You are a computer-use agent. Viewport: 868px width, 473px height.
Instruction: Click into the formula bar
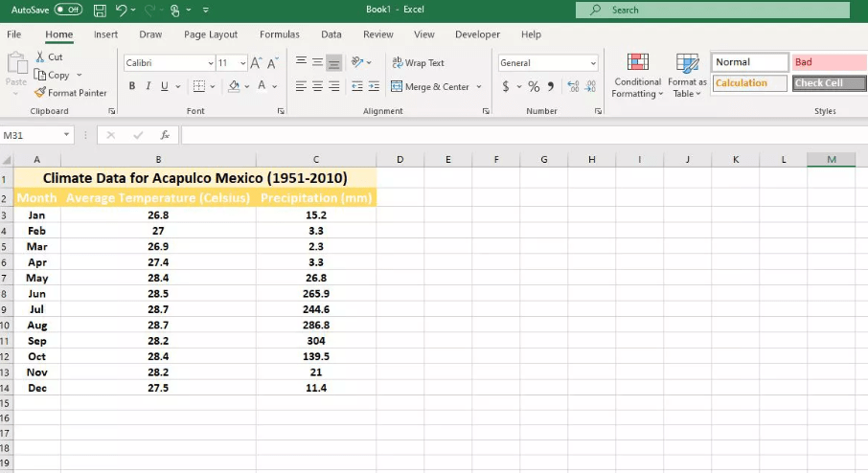tap(524, 135)
